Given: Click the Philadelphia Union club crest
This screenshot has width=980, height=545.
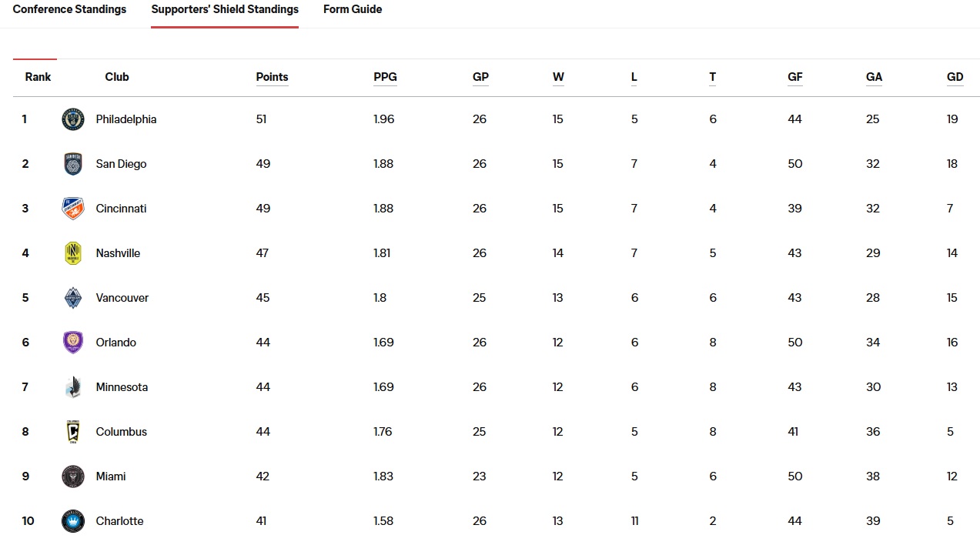Looking at the screenshot, I should (73, 119).
